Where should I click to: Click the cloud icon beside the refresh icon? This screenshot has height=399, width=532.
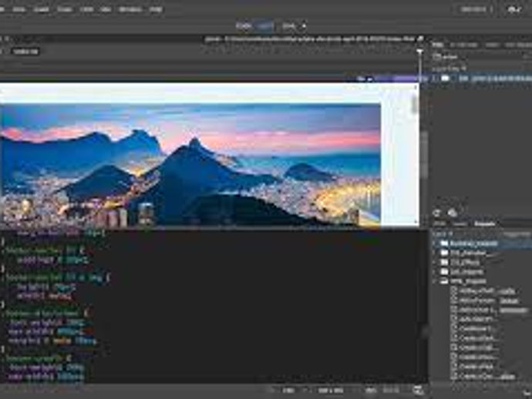453,213
